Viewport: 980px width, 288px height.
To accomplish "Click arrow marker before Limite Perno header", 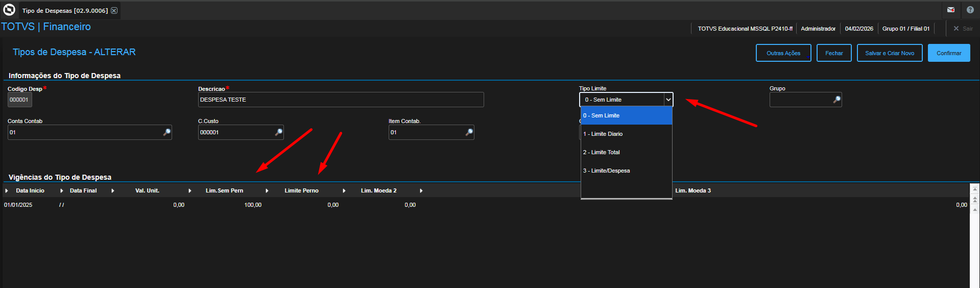I will pyautogui.click(x=267, y=190).
